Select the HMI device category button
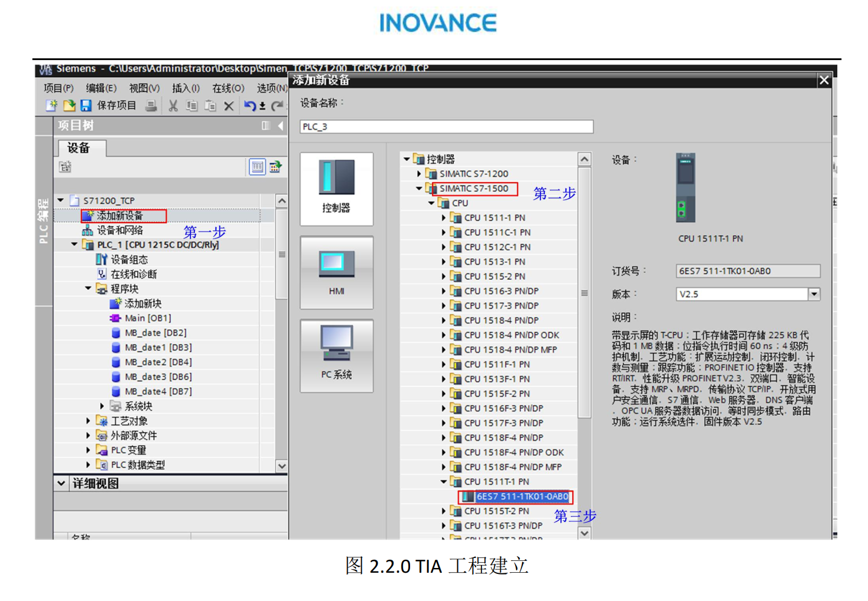This screenshot has height=601, width=868. (336, 273)
